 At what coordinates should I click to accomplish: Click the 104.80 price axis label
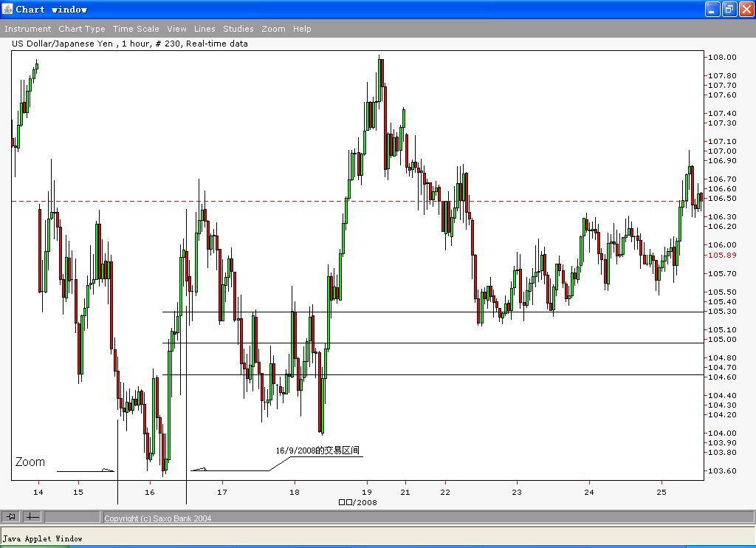coord(722,357)
